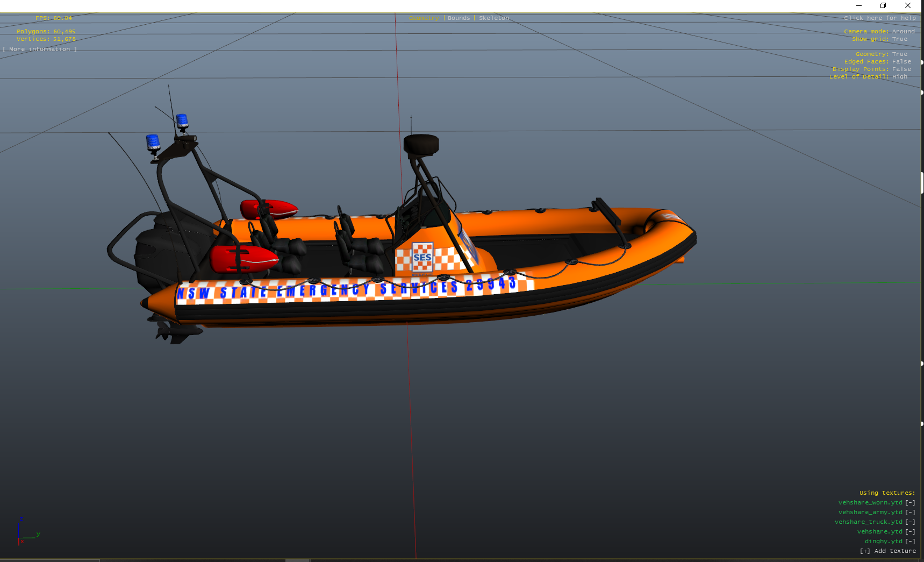Change Camera mode from Around
Screen dimensions: 924x562
pos(903,32)
